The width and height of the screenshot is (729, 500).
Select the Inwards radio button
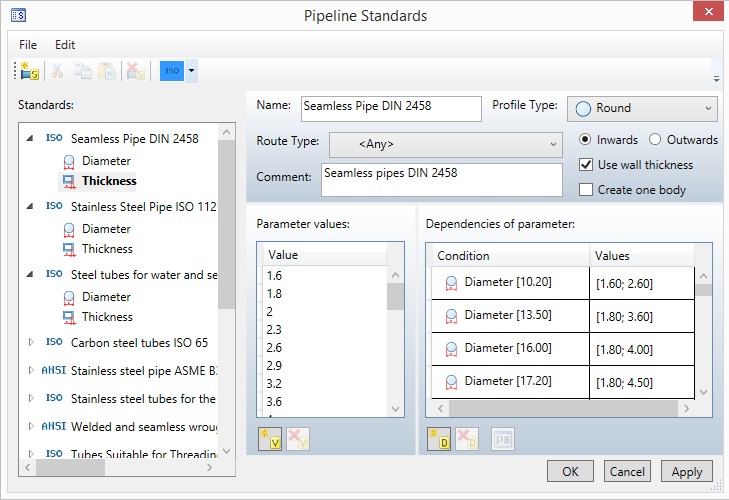(x=585, y=140)
